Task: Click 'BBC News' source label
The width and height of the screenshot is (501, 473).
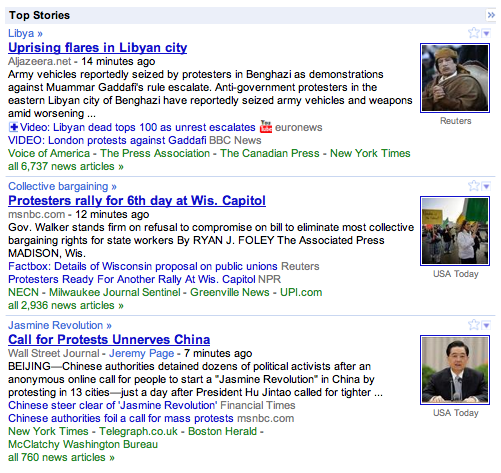Action: click(235, 140)
